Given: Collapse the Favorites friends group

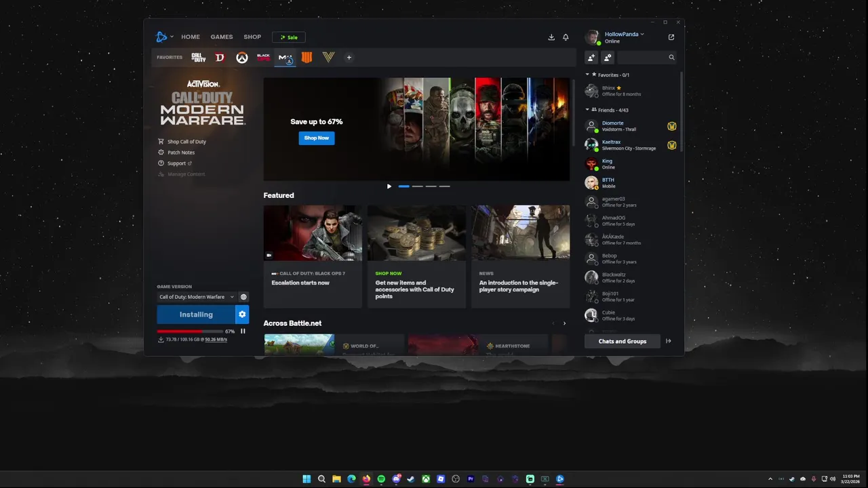Looking at the screenshot, I should (587, 75).
